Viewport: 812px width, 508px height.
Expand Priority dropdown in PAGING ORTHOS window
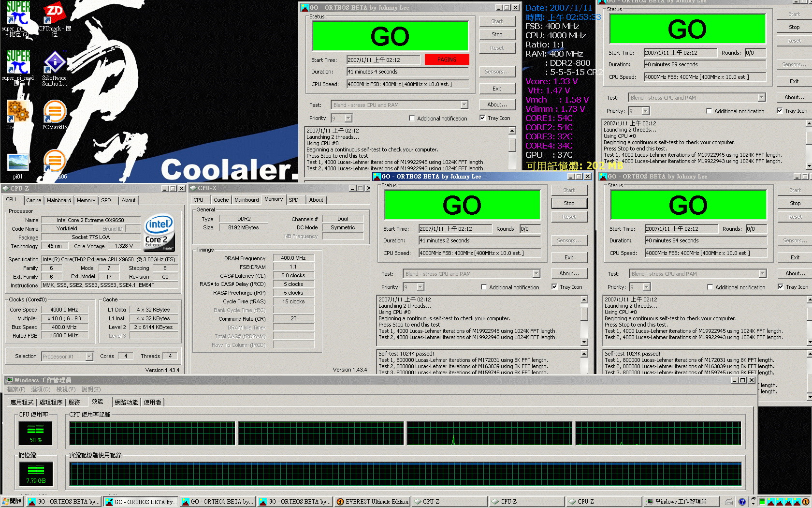(348, 118)
